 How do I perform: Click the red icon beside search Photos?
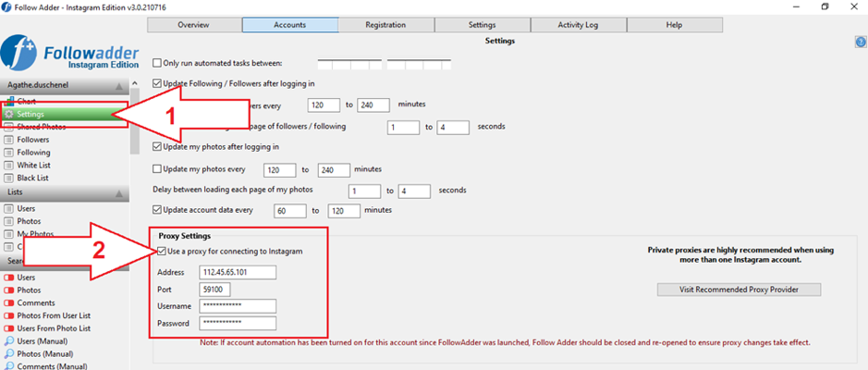pos(9,290)
